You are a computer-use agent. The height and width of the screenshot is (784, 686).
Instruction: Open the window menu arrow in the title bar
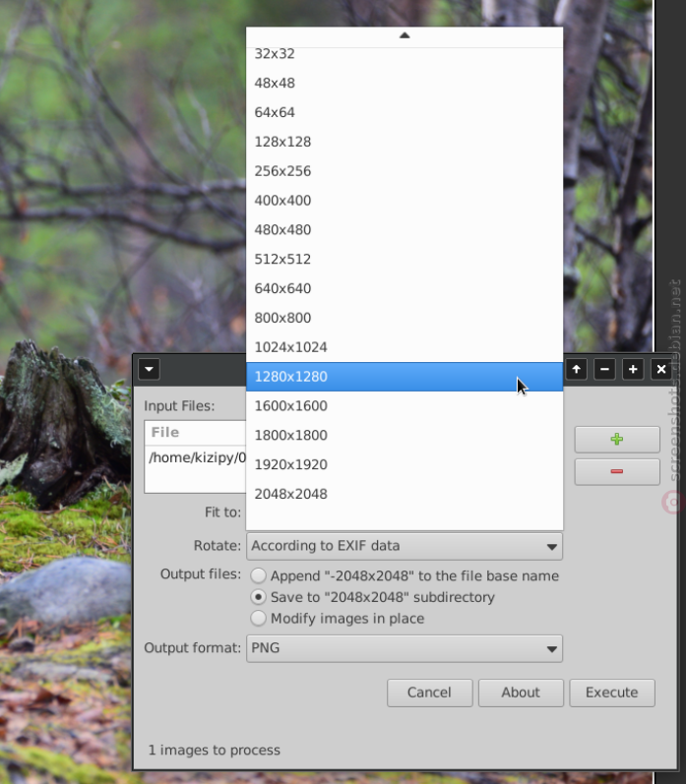coord(149,370)
